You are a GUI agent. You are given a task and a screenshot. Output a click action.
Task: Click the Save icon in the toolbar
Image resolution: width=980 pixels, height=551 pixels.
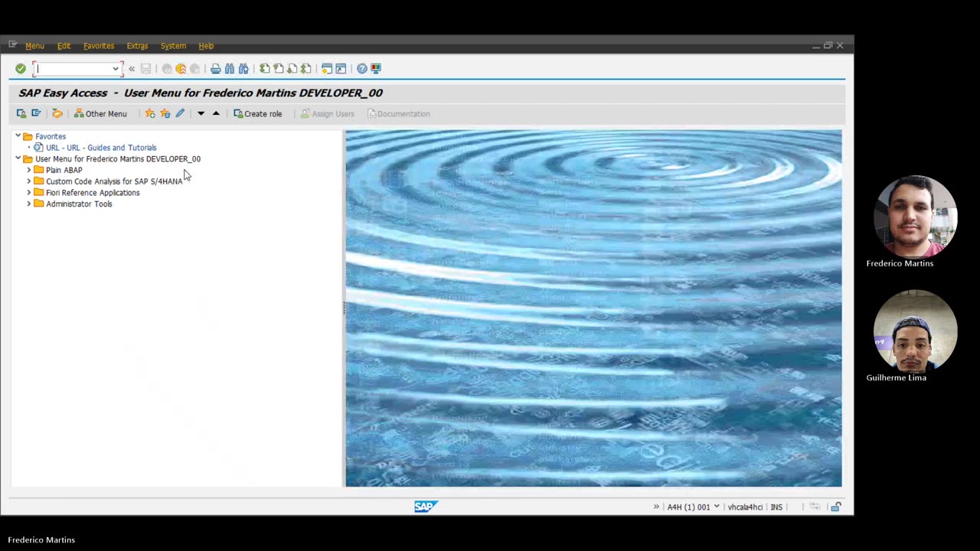click(x=145, y=69)
